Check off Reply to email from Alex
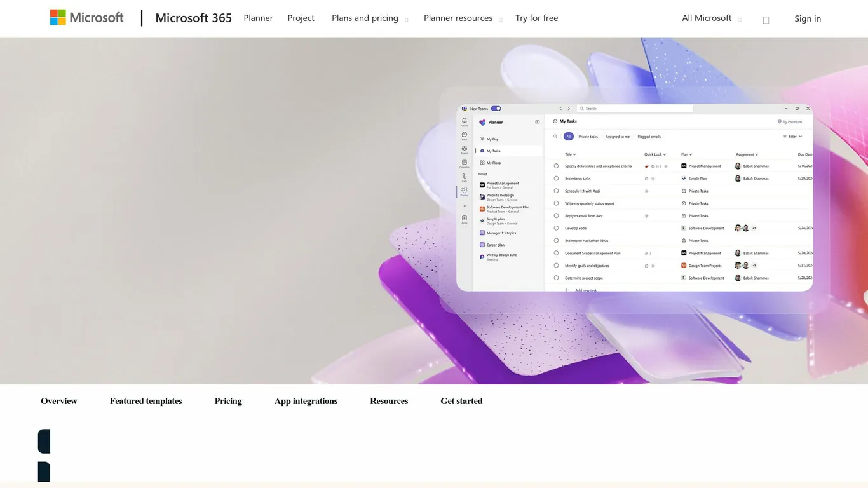 [556, 215]
